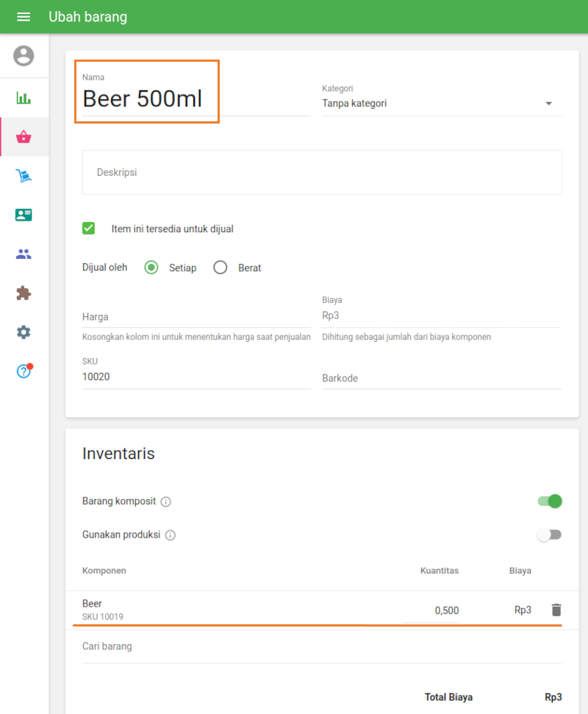The image size is (588, 714).
Task: Open the employees ID card icon
Action: click(x=24, y=215)
